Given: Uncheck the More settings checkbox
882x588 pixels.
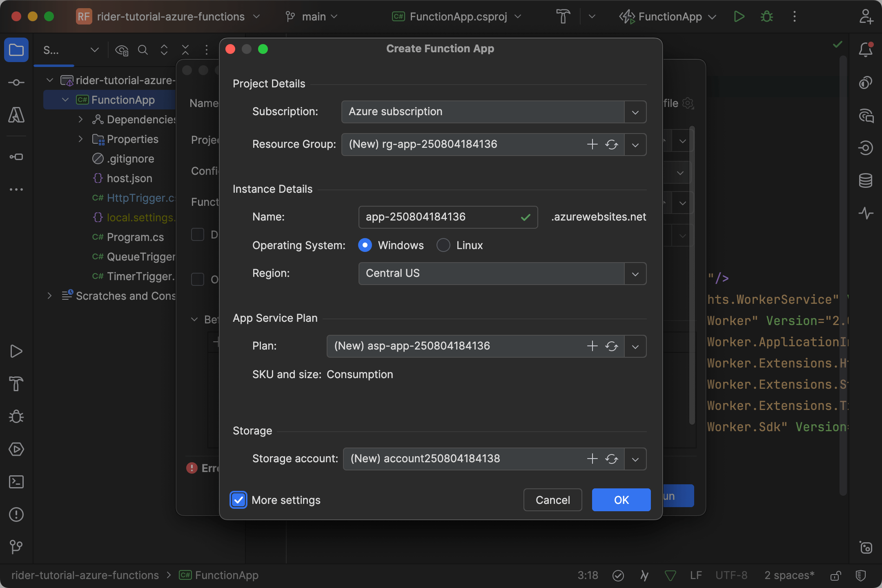Looking at the screenshot, I should (238, 500).
